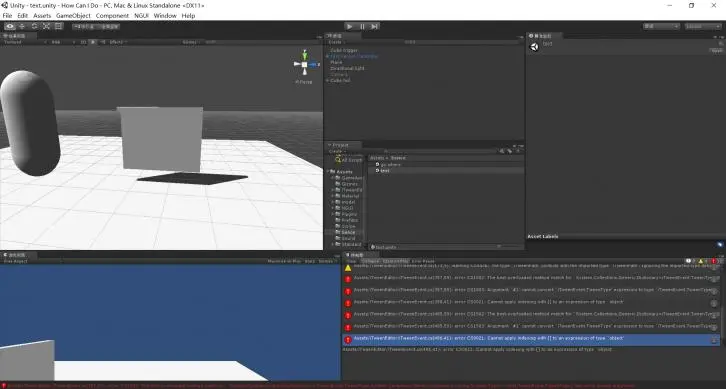Toggle Stats in the Game view
726x389 pixels.
click(x=310, y=261)
